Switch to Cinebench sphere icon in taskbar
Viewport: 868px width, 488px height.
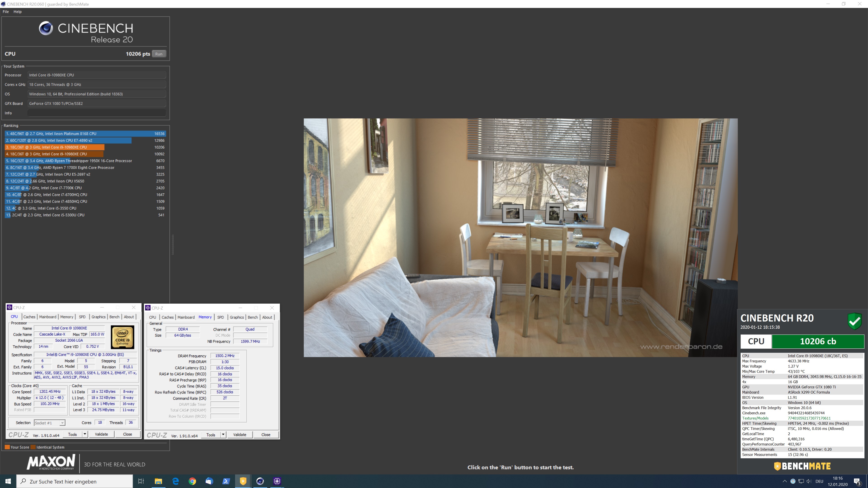pos(260,481)
